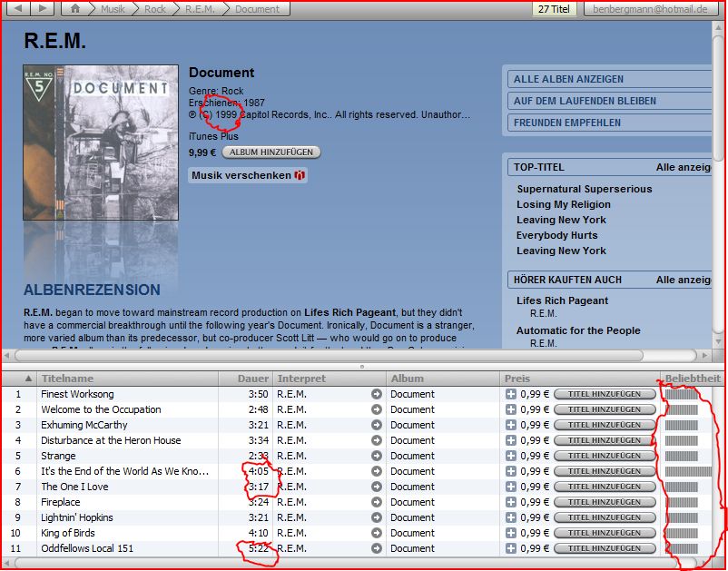This screenshot has height=571, width=728.
Task: Click the arrow icon in Fireplace row
Action: 377,502
